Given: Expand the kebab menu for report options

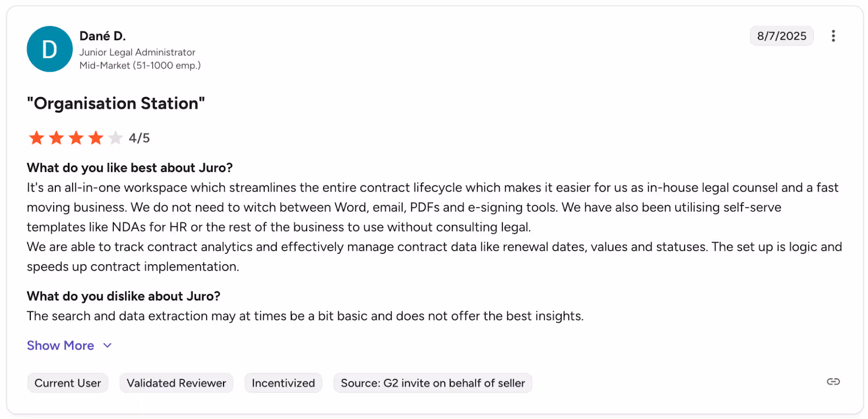Looking at the screenshot, I should pyautogui.click(x=833, y=36).
